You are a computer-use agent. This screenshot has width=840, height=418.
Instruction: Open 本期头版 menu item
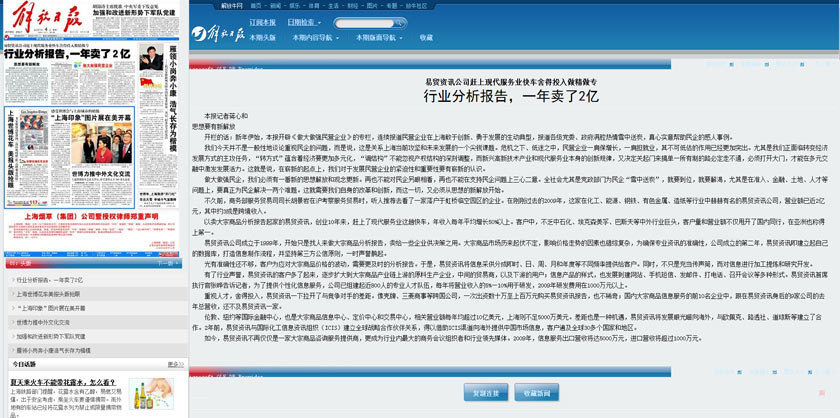[262, 37]
